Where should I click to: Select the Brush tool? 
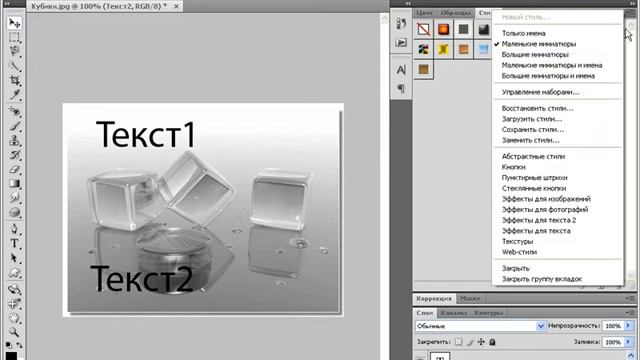click(14, 126)
